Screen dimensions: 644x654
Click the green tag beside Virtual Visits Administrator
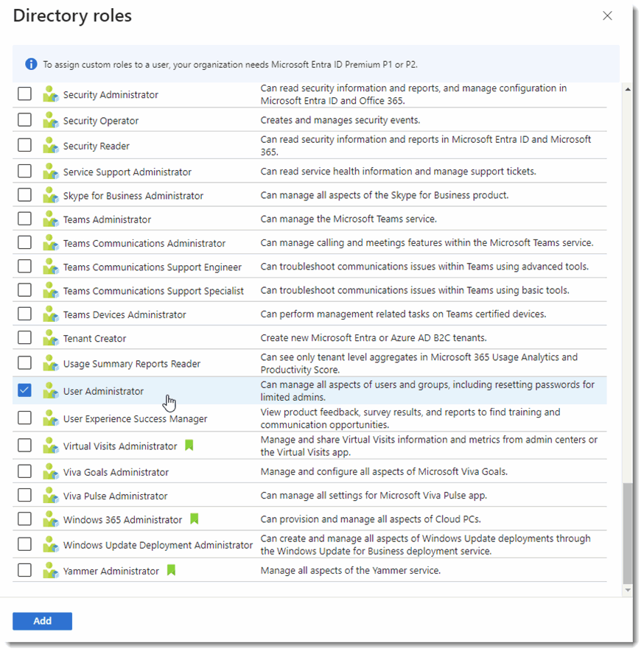[189, 446]
